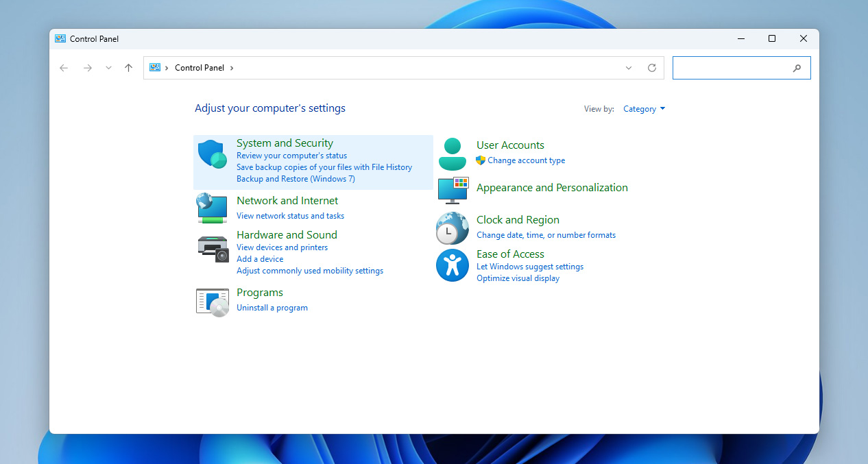The height and width of the screenshot is (464, 868).
Task: Click the Programs disc icon
Action: pos(212,302)
